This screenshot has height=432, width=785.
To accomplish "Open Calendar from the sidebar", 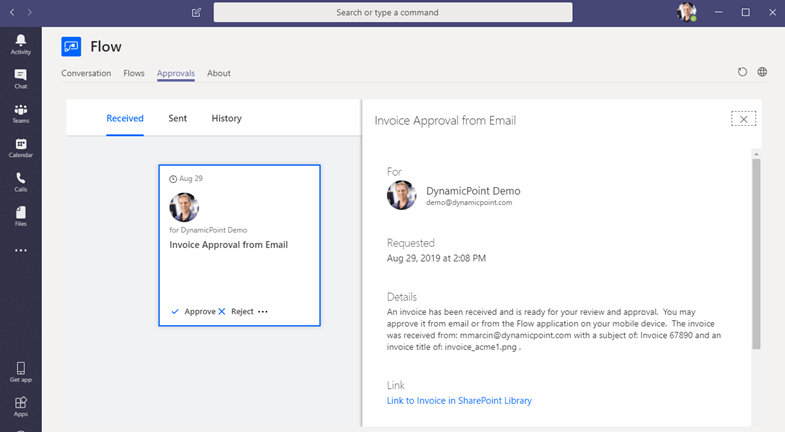I will pos(21,148).
